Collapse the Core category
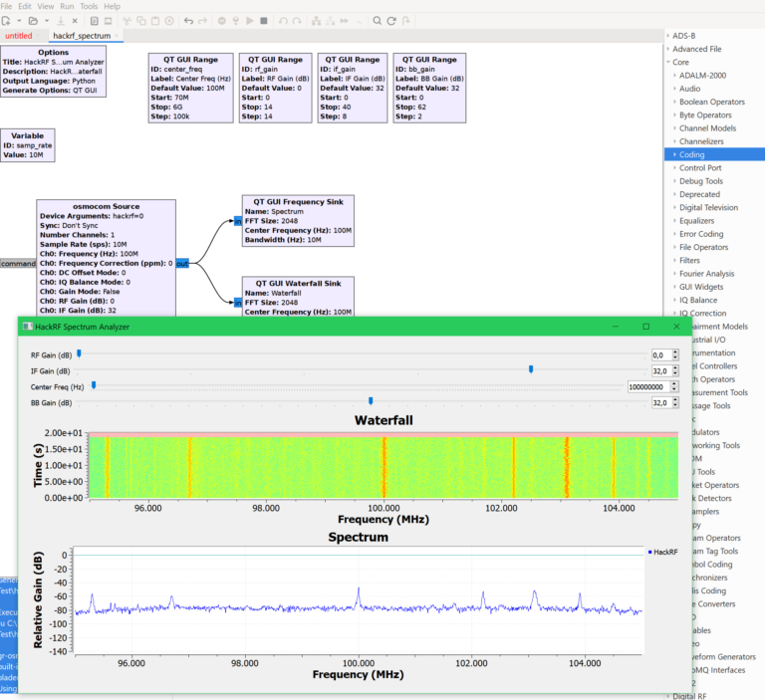 (668, 62)
